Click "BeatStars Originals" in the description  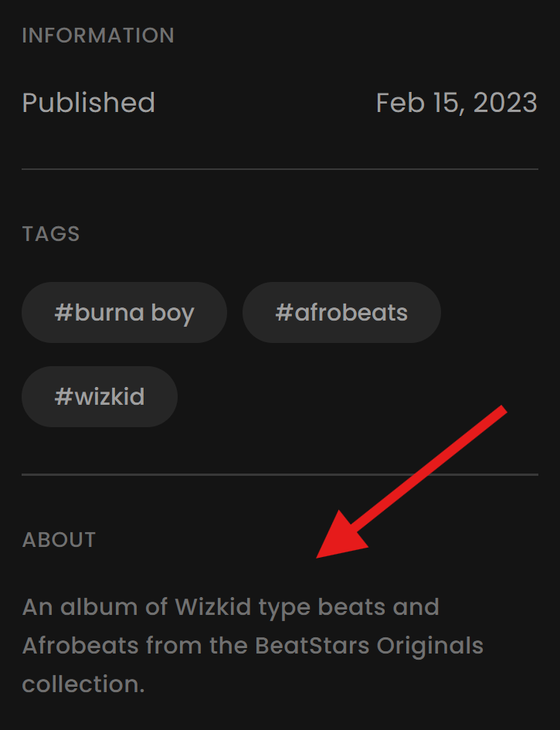(369, 646)
